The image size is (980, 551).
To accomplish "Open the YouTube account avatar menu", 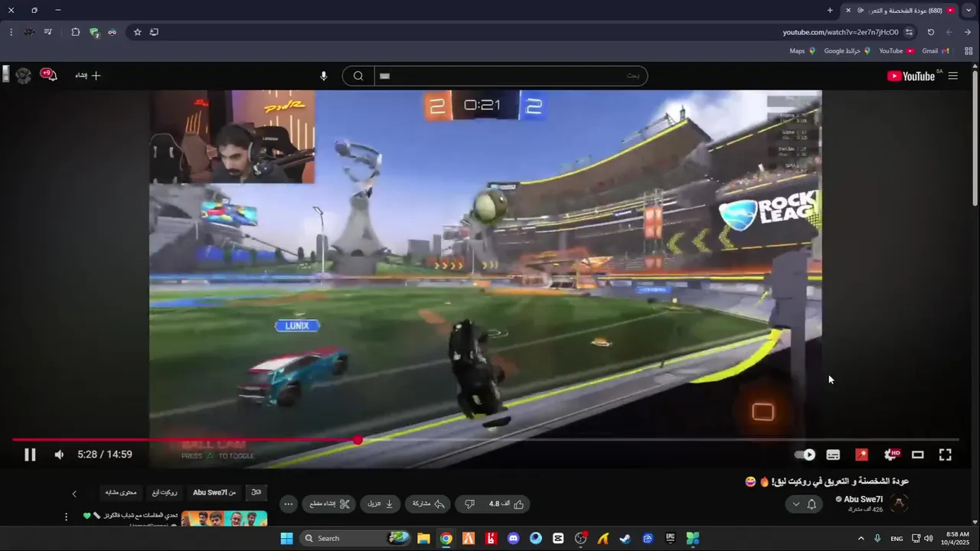I will (x=24, y=75).
